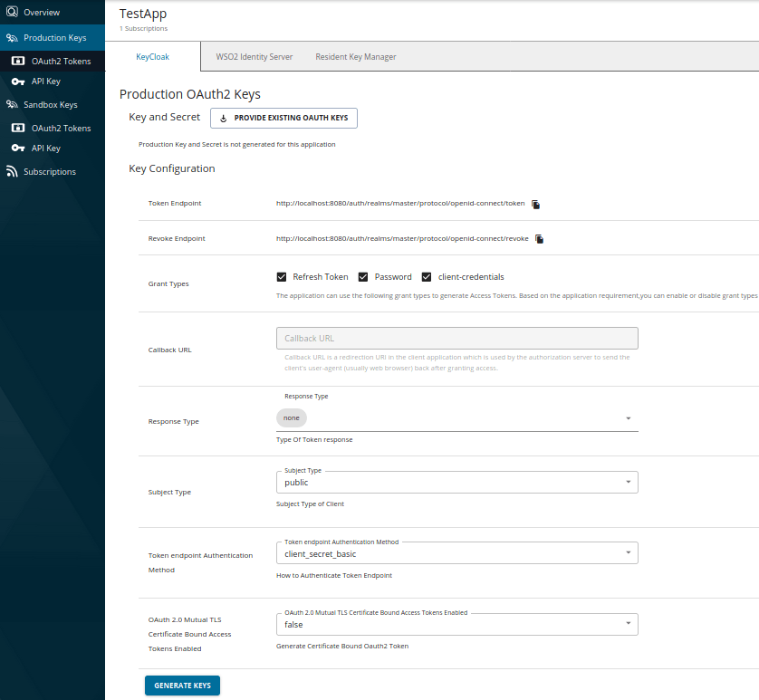
Task: Select the Resident Key Manager tab
Action: pyautogui.click(x=355, y=55)
